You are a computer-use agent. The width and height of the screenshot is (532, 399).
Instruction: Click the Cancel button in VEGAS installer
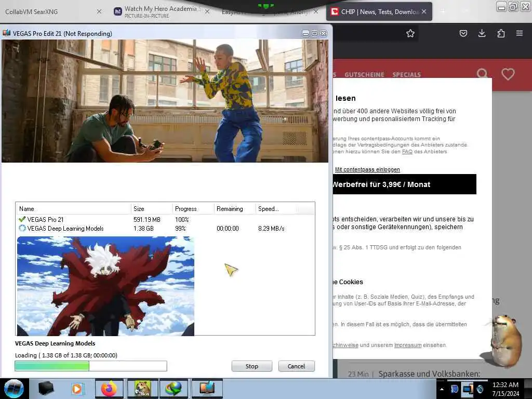(x=297, y=366)
